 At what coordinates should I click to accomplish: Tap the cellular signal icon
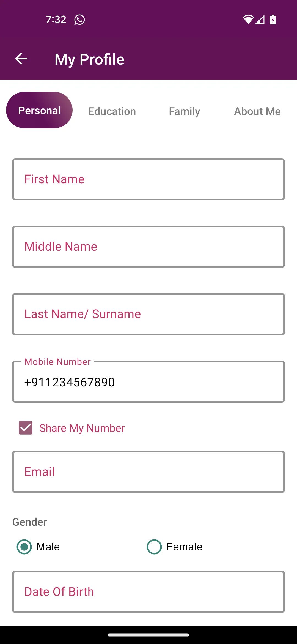260,20
